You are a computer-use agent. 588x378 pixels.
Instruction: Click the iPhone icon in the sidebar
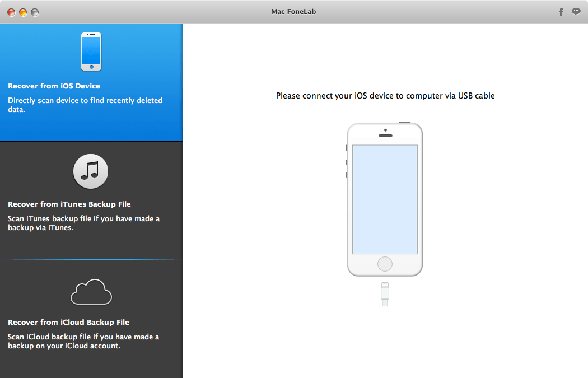click(91, 52)
